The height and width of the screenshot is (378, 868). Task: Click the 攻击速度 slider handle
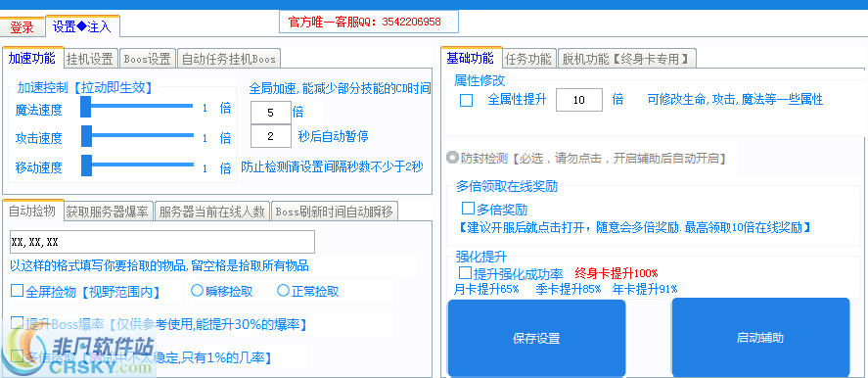point(86,136)
